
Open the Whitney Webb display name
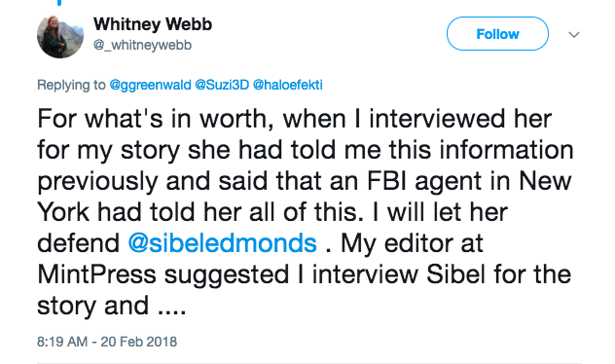coord(153,24)
